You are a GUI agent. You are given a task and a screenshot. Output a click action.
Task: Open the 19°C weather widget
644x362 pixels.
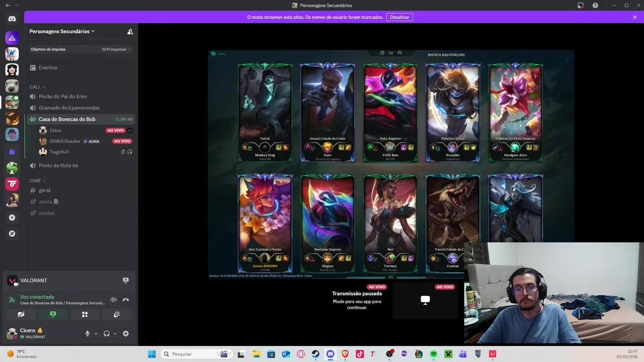click(x=22, y=354)
